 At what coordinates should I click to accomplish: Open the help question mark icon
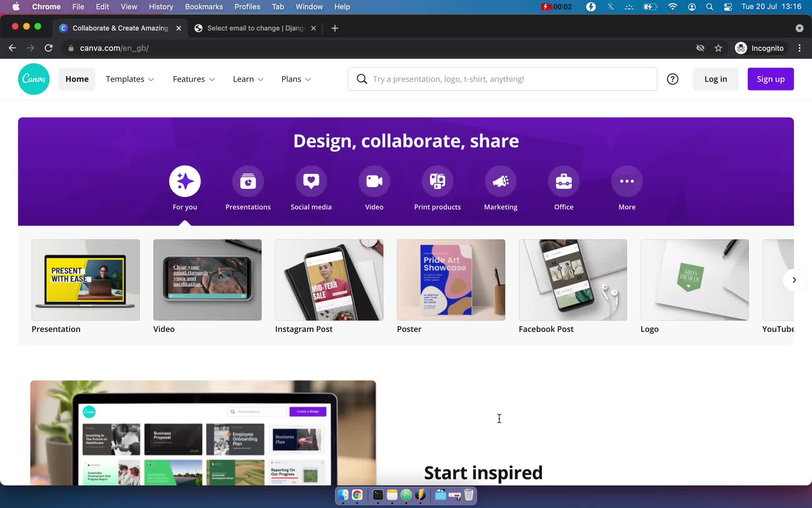tap(672, 79)
